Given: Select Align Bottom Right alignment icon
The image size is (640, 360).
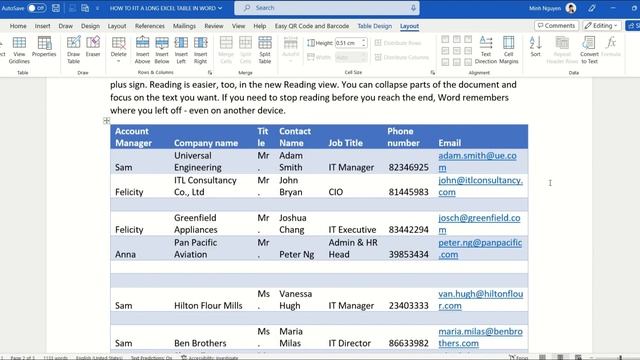Looking at the screenshot, I should (468, 62).
